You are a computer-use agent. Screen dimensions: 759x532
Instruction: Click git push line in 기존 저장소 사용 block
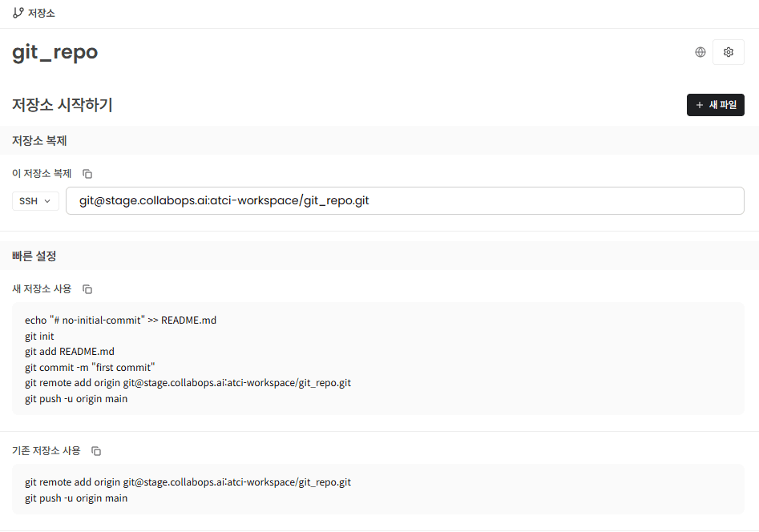coord(76,498)
